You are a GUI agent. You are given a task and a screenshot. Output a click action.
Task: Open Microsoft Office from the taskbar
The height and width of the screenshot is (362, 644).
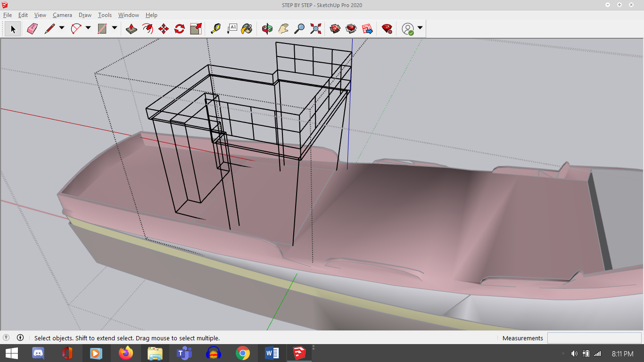(67, 353)
